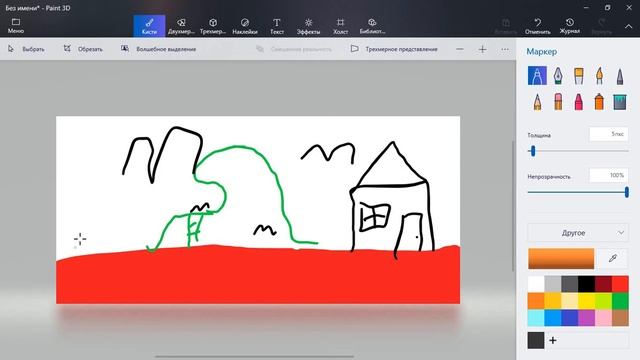The width and height of the screenshot is (640, 360).
Task: Select the Marker brush
Action: 537,76
